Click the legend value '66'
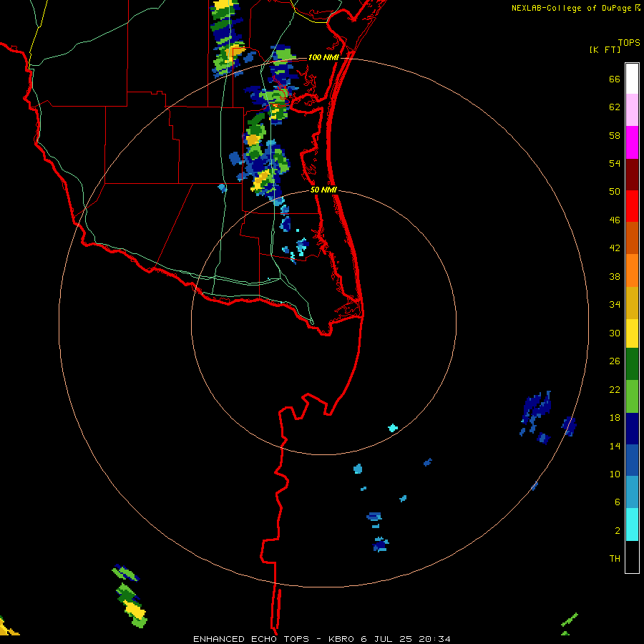644x644 pixels. (615, 79)
